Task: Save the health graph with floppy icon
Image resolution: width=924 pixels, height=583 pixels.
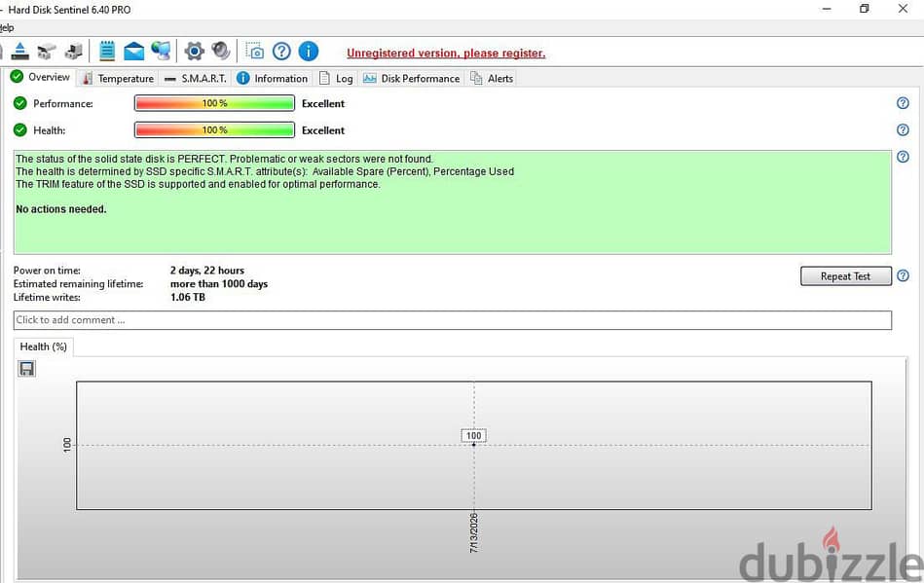Action: [26, 369]
